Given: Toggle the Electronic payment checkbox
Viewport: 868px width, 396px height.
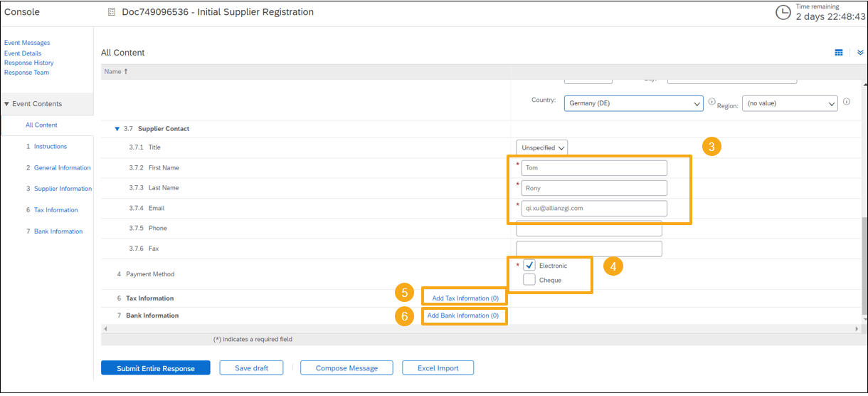Looking at the screenshot, I should pyautogui.click(x=530, y=265).
